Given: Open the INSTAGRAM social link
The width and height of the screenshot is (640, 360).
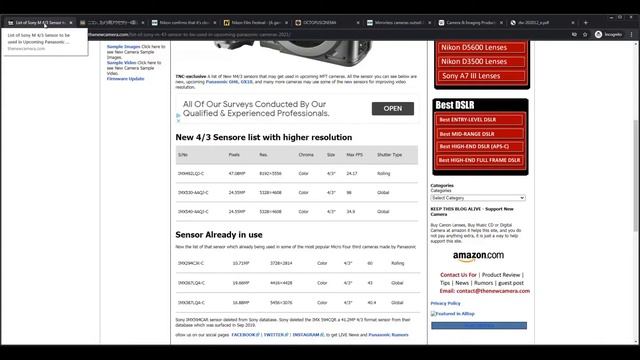Looking at the screenshot, I should [x=308, y=335].
